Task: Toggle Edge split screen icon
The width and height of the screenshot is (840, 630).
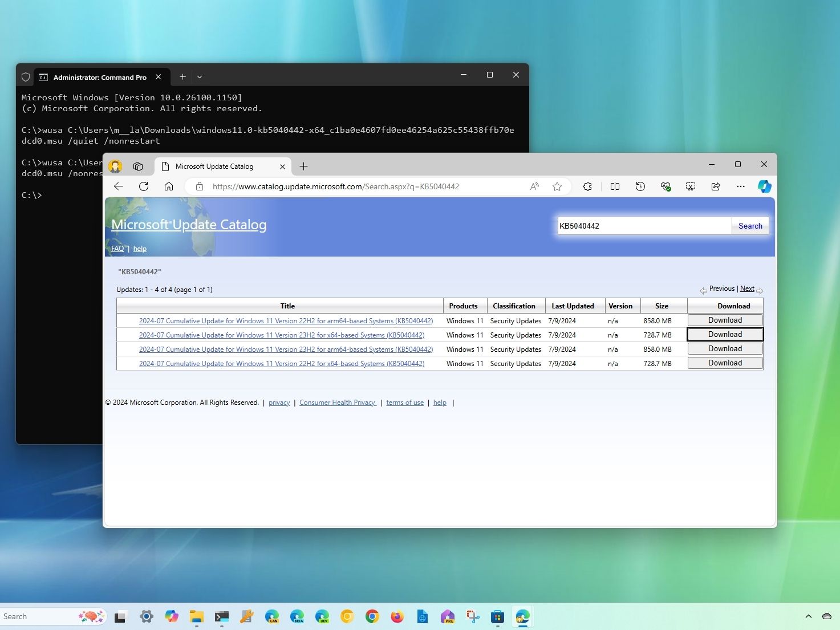Action: click(x=615, y=186)
